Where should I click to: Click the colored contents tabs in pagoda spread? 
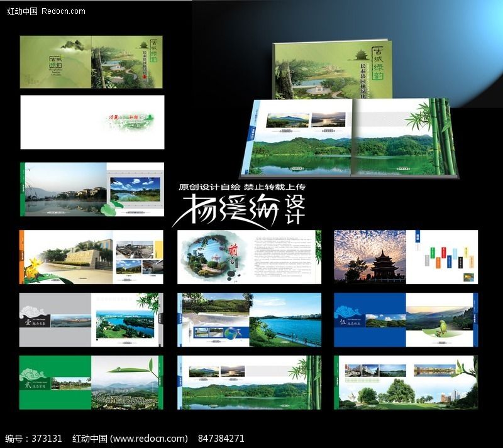pos(449,257)
